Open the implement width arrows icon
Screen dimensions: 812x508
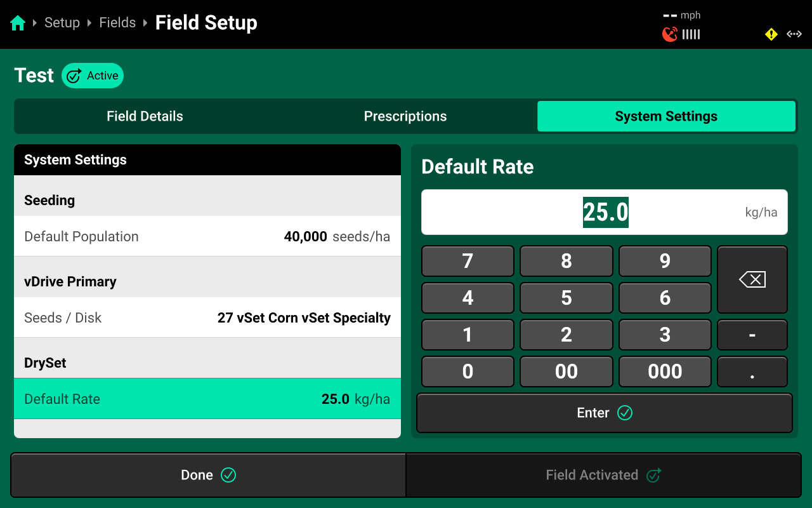[794, 34]
